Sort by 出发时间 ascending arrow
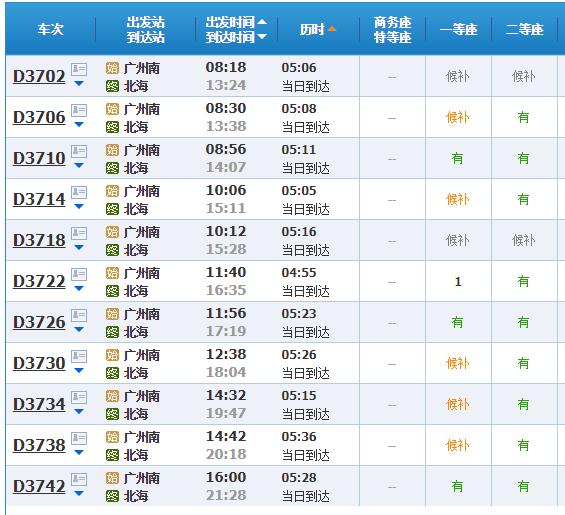This screenshot has height=515, width=565. point(262,22)
